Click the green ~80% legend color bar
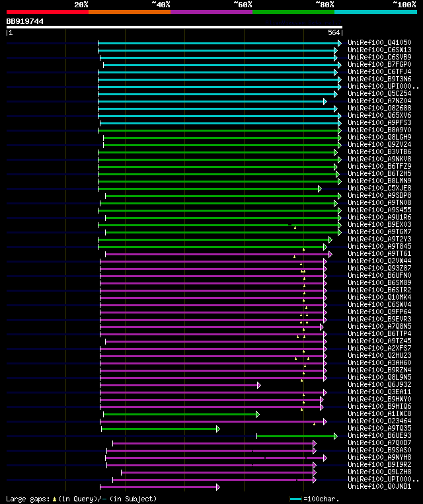Viewport: 423px width, 504px height. 293,12
